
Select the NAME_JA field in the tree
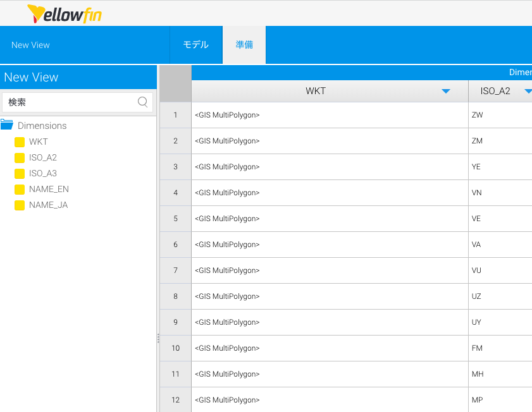click(49, 205)
